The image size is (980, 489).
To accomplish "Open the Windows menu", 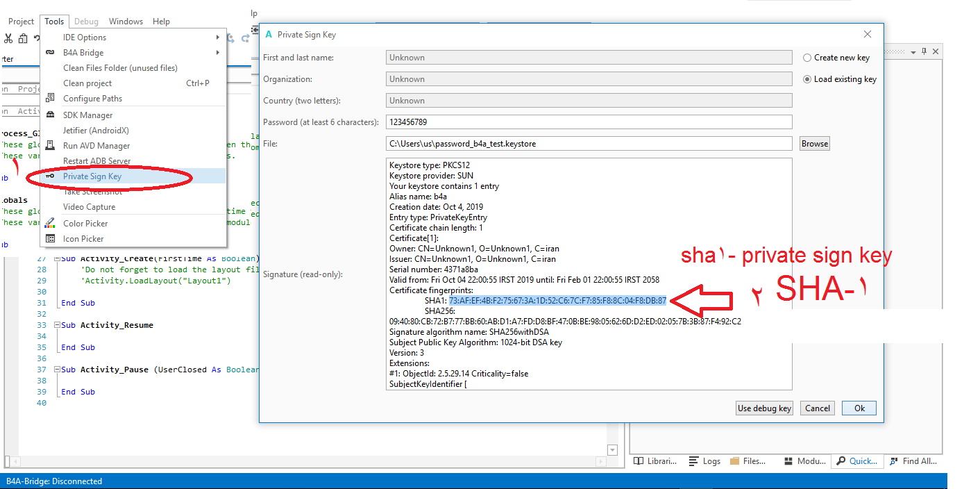I will [x=126, y=22].
